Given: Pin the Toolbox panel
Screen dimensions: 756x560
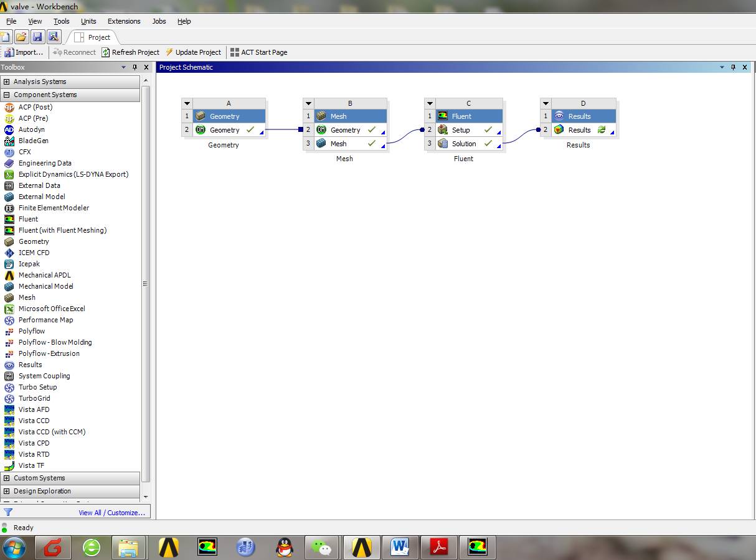Looking at the screenshot, I should pos(135,67).
